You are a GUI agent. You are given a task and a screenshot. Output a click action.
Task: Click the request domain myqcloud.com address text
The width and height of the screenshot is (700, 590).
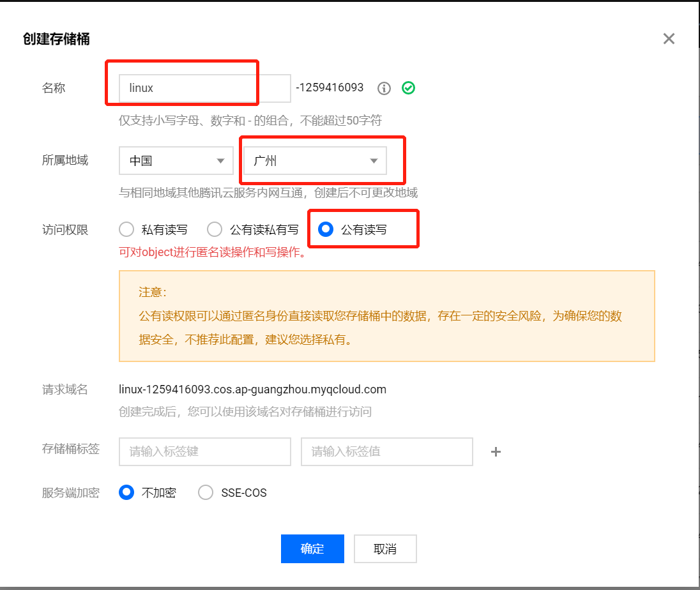tap(252, 390)
